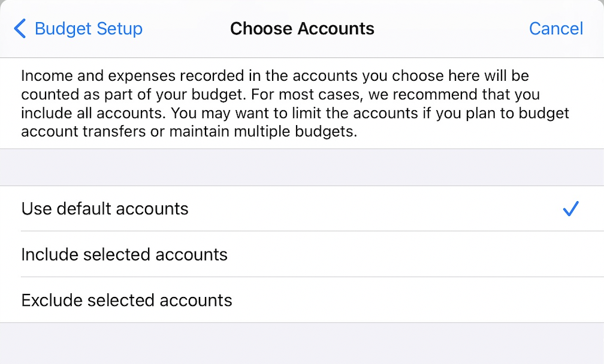Screen dimensions: 604x364
Task: Cancel choosing accounts
Action: pos(555,29)
